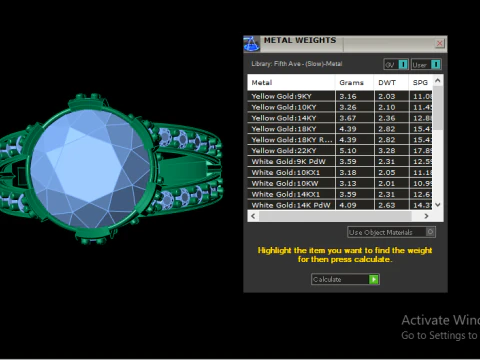Select the White Gold:10KW row
Viewport: 480px width, 360px height.
click(x=340, y=183)
